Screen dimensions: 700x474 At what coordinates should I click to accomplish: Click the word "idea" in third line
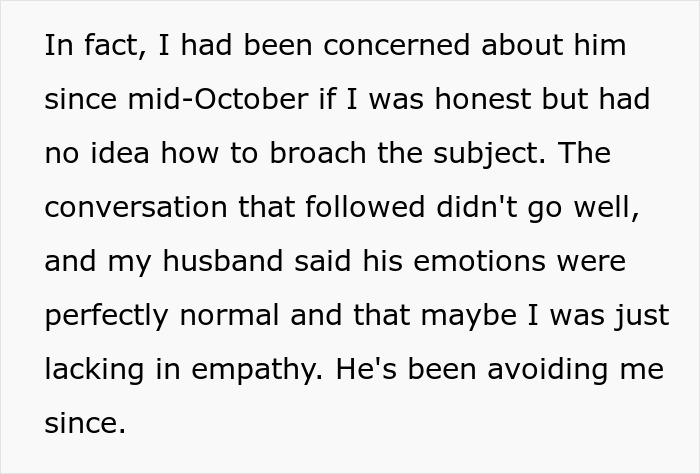(x=120, y=153)
